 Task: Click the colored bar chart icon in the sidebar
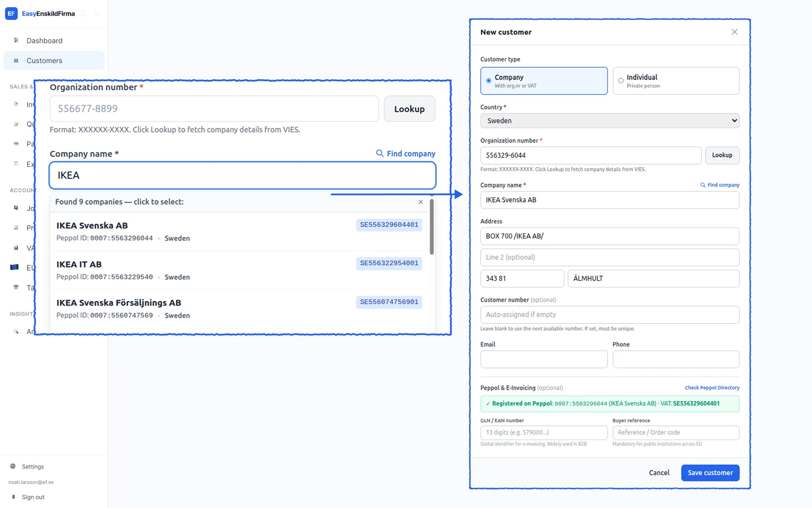(x=16, y=248)
